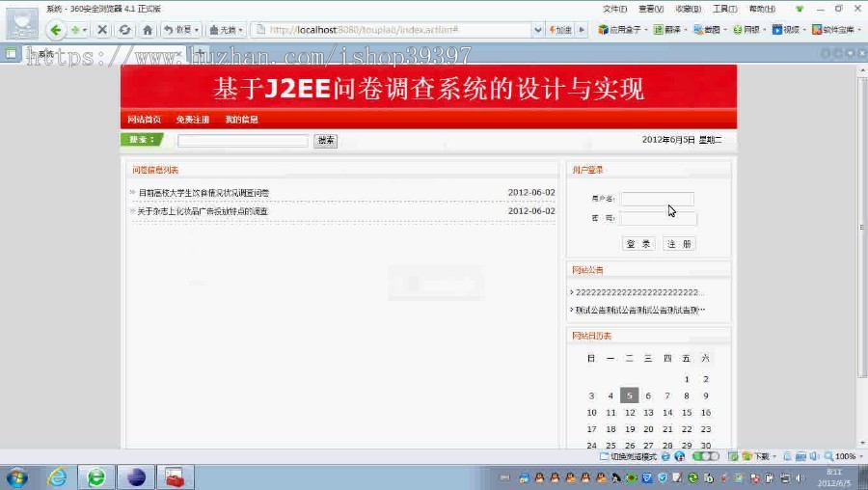868x490 pixels.
Task: Open a new tab with plus button
Action: pos(201,54)
